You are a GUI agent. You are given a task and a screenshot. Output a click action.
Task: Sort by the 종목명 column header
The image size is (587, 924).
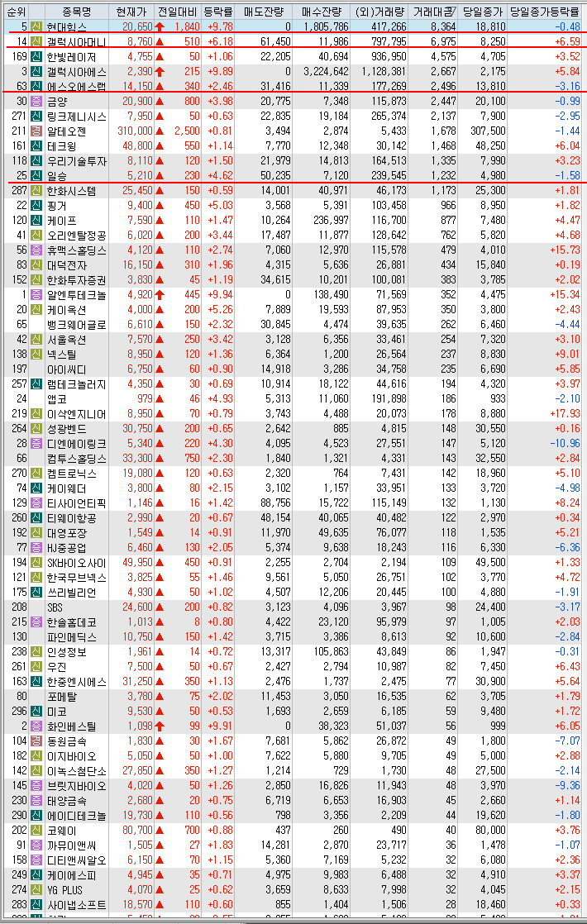(x=77, y=12)
